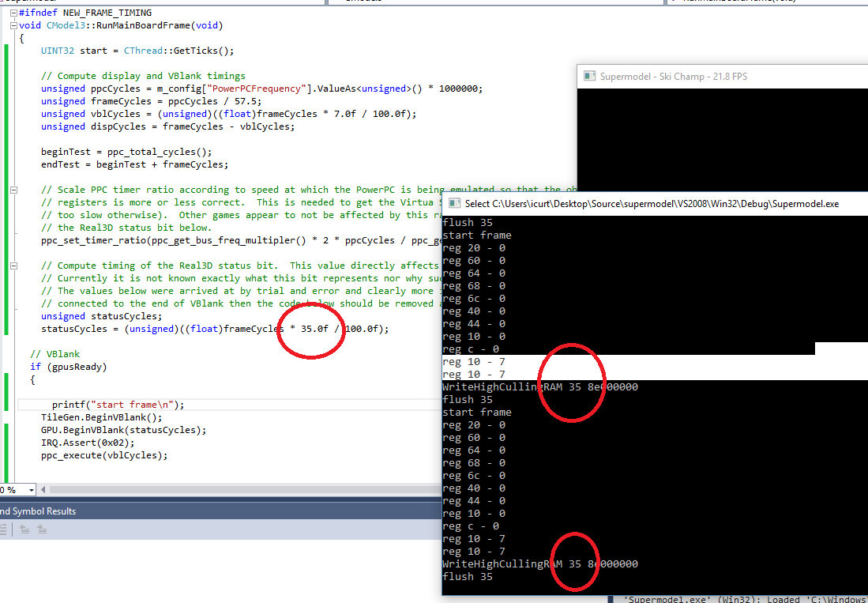This screenshot has width=868, height=603.
Task: Click the printf("start frame\n") line
Action: click(118, 404)
